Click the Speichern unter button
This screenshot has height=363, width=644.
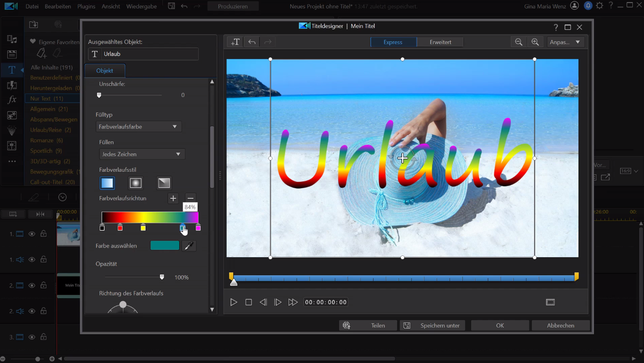pyautogui.click(x=432, y=326)
